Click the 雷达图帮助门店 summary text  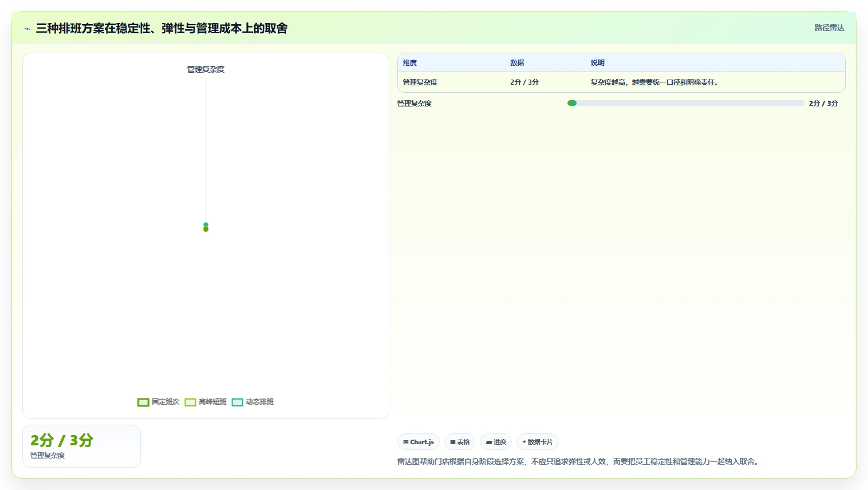tap(579, 461)
